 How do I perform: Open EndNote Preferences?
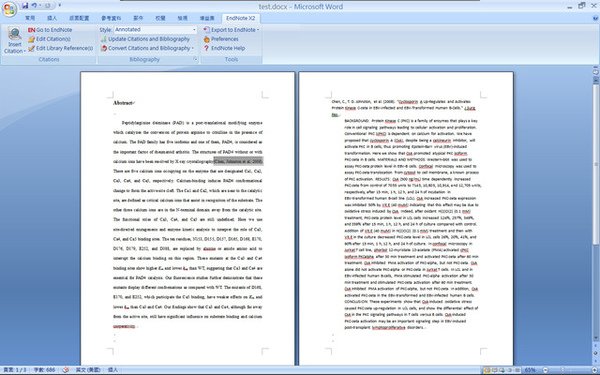coord(221,39)
